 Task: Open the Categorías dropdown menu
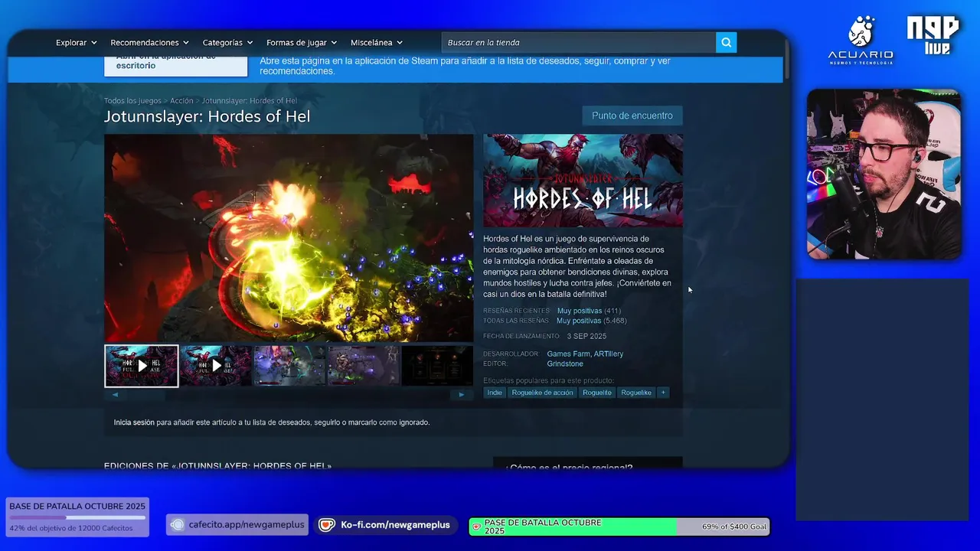click(227, 43)
